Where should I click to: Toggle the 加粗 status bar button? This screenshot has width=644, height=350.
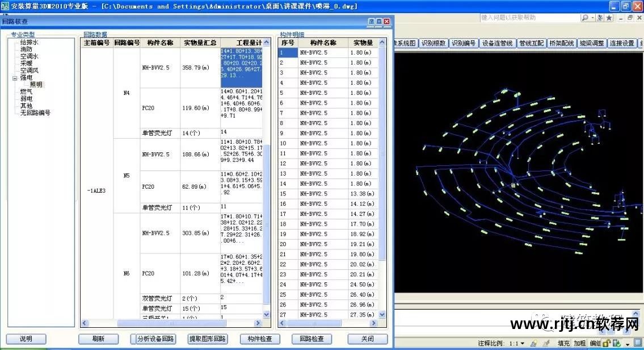(x=579, y=343)
